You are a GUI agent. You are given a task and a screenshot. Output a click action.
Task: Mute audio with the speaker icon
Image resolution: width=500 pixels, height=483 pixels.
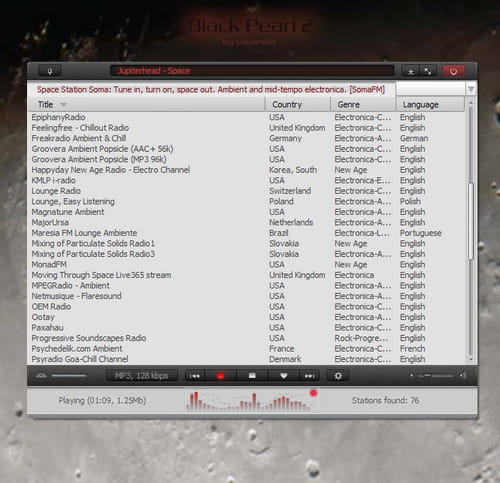tap(463, 376)
